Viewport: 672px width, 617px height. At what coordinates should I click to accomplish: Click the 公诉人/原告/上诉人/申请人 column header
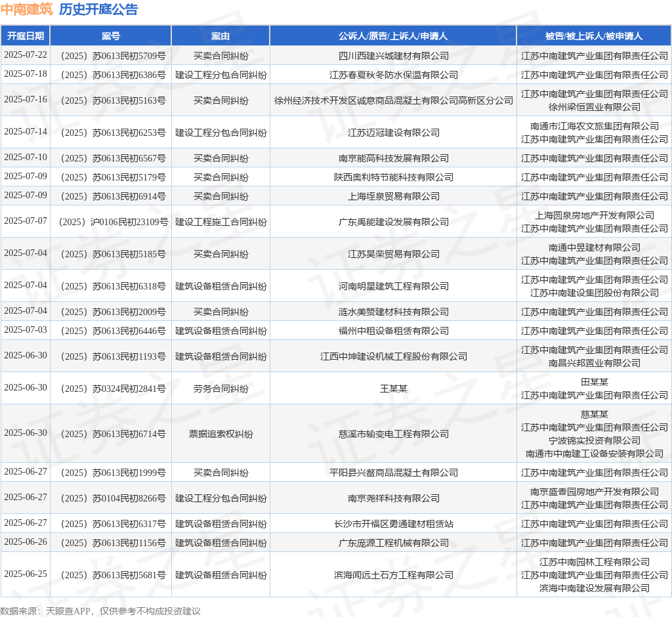tap(393, 36)
